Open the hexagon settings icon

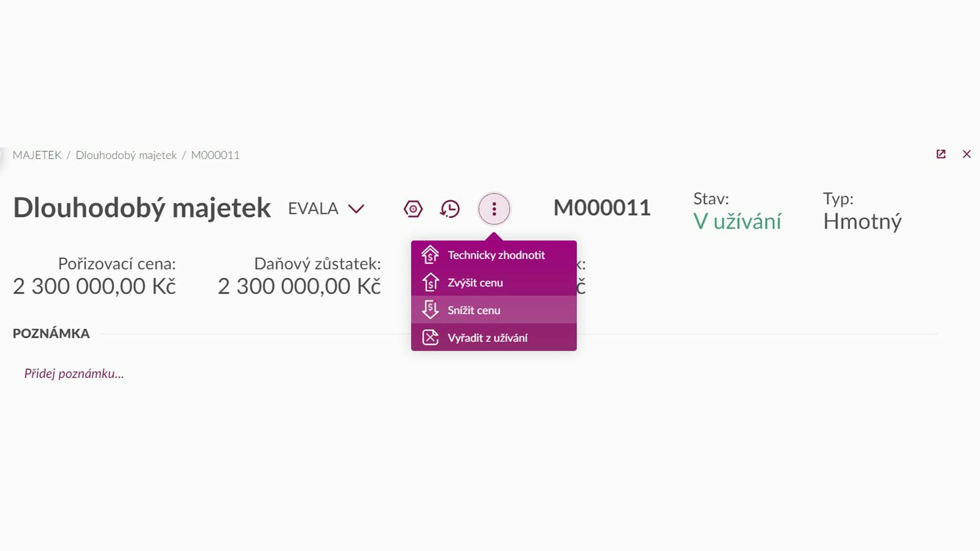point(413,209)
